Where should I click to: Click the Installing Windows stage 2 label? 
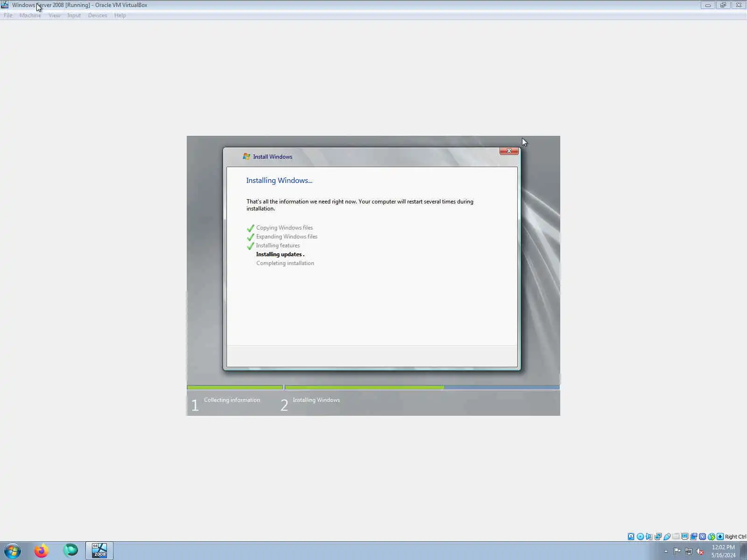(316, 400)
